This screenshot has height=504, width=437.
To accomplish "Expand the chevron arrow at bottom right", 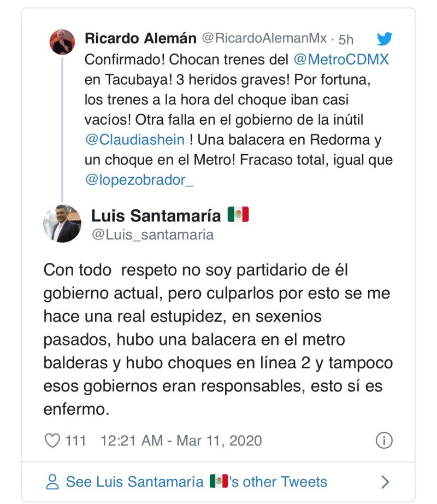I will click(385, 482).
